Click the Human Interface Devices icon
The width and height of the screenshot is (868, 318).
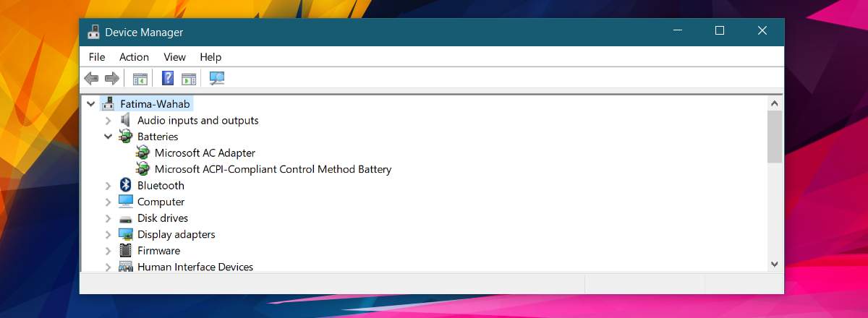tap(126, 267)
